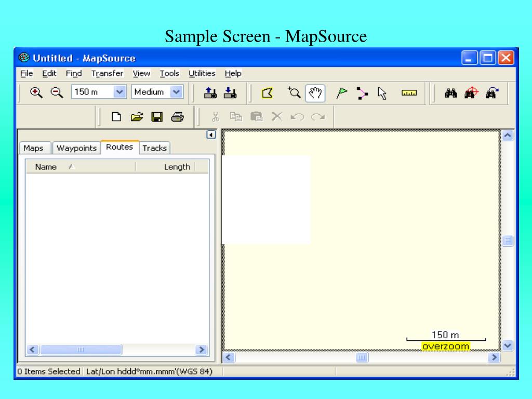Click the Undo arrow icon
Screen dimensions: 532x399
click(297, 117)
